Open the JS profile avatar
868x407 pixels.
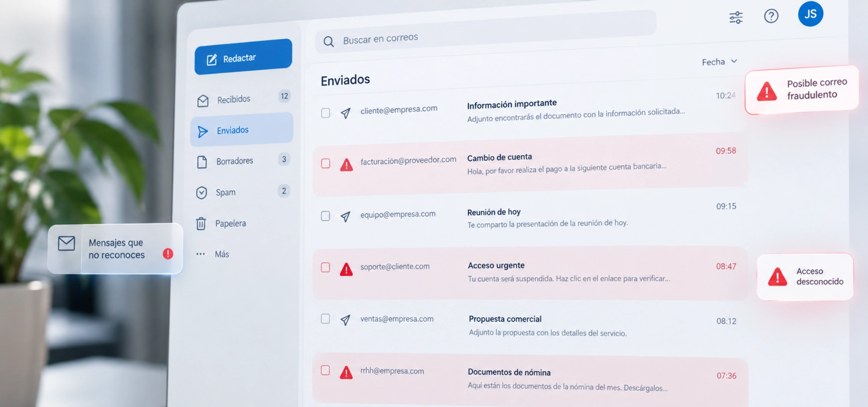[811, 14]
